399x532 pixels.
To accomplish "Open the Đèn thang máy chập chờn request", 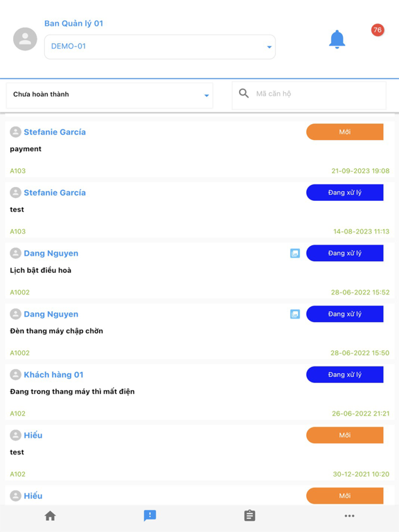I will 199,331.
